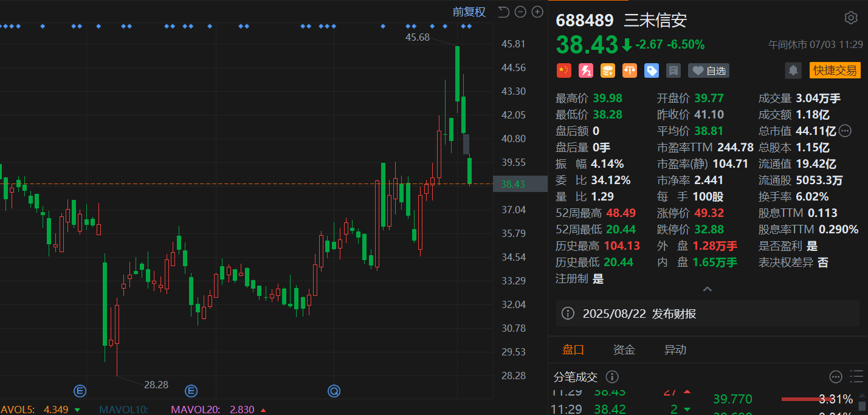Screen dimensions: 868x415
Task: Click the 成交量 value 3.04万手
Action: pos(819,98)
